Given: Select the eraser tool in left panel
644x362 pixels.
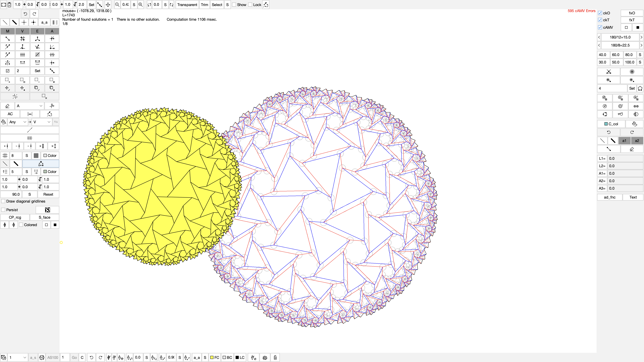Looking at the screenshot, I should coord(7,106).
